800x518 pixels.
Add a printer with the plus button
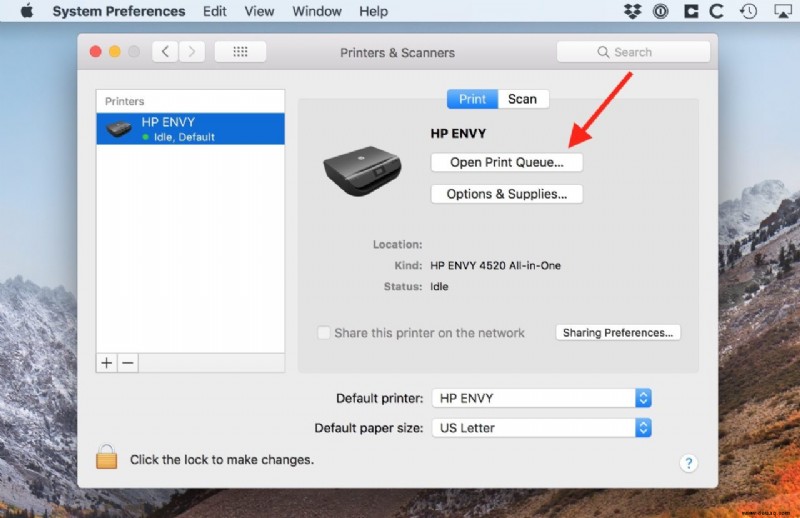(107, 363)
